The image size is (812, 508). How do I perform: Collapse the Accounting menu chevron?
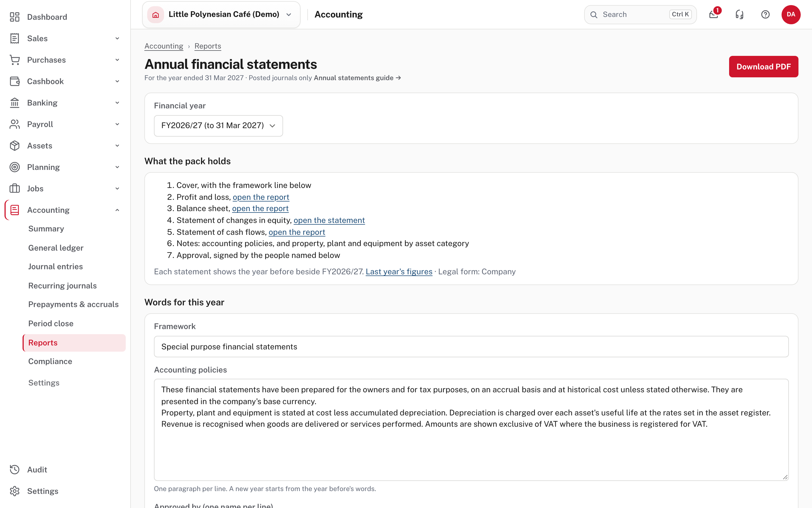click(x=117, y=210)
